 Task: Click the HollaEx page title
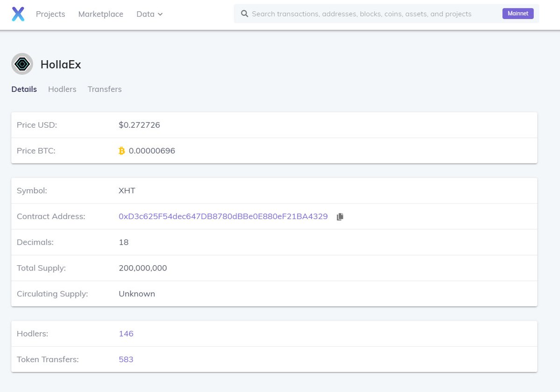pyautogui.click(x=61, y=64)
